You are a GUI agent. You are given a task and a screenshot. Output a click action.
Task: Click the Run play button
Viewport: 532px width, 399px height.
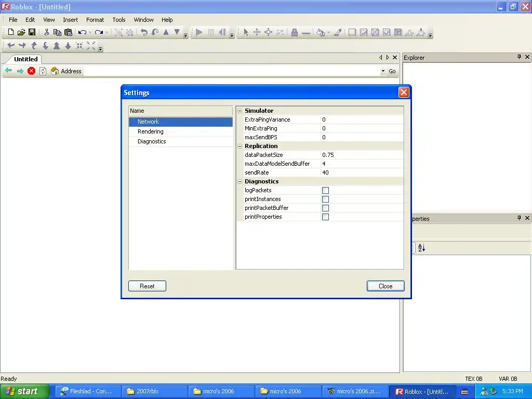[x=199, y=32]
